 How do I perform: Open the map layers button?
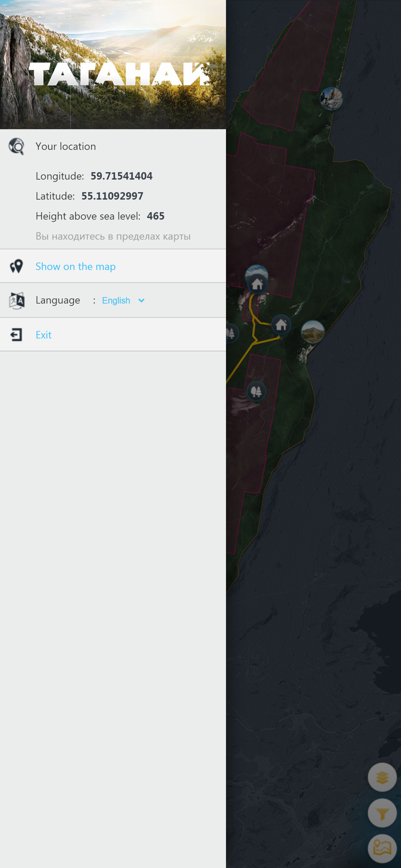tap(382, 777)
